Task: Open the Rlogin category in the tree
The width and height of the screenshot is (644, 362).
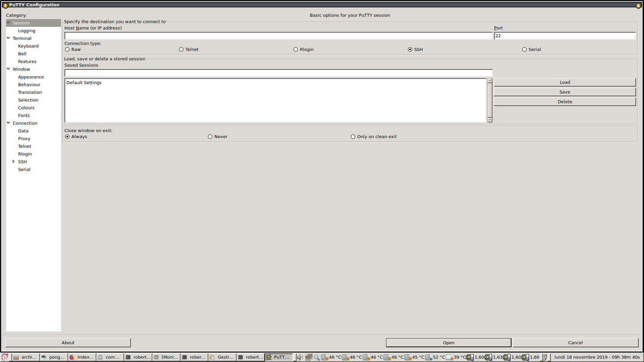Action: (x=25, y=154)
